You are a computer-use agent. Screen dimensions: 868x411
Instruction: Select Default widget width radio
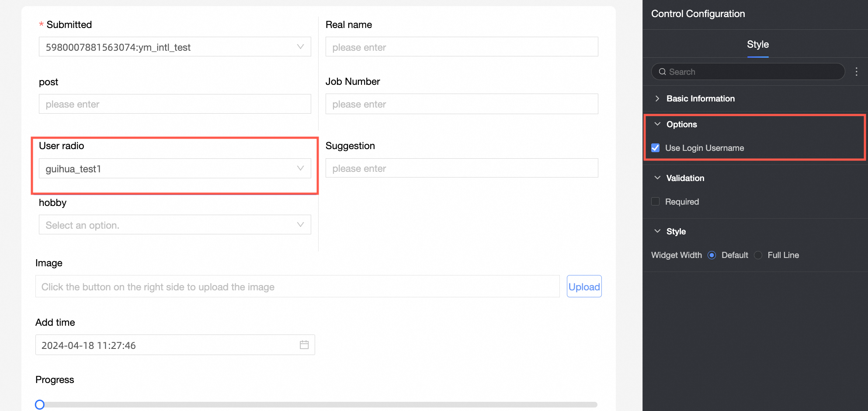tap(712, 255)
